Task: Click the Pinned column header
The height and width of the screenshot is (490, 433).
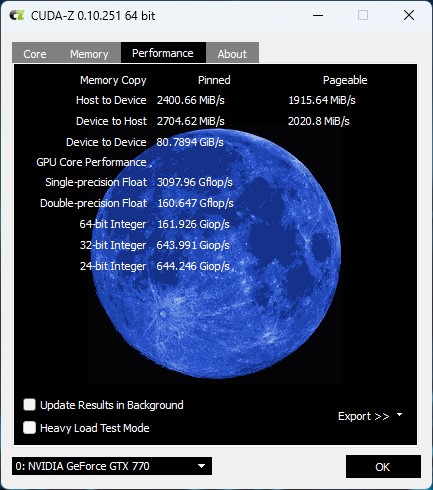Action: (x=214, y=80)
